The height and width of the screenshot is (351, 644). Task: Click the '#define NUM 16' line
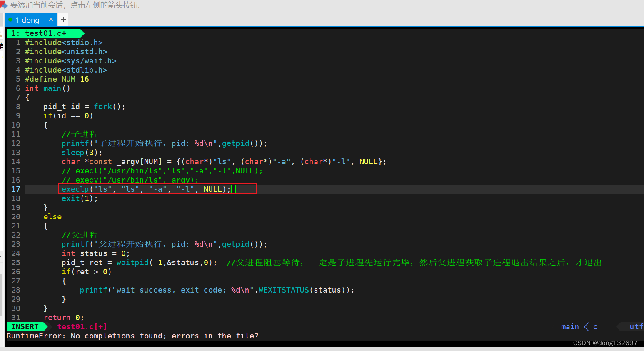pyautogui.click(x=57, y=79)
